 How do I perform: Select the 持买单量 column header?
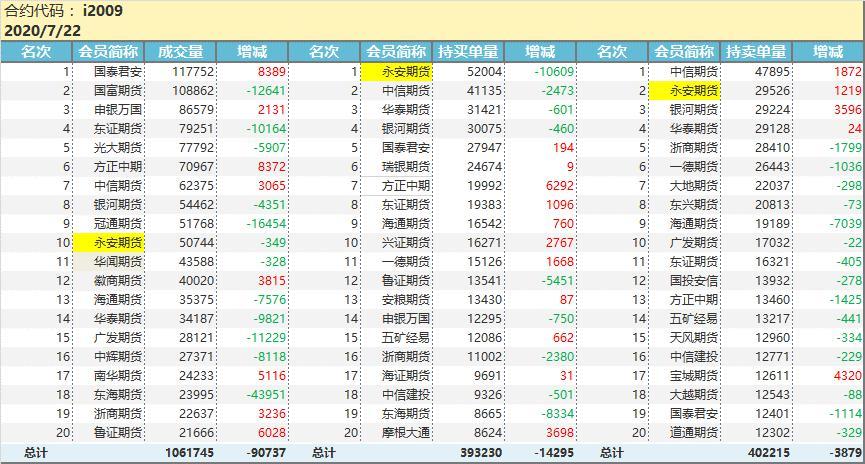(x=468, y=52)
